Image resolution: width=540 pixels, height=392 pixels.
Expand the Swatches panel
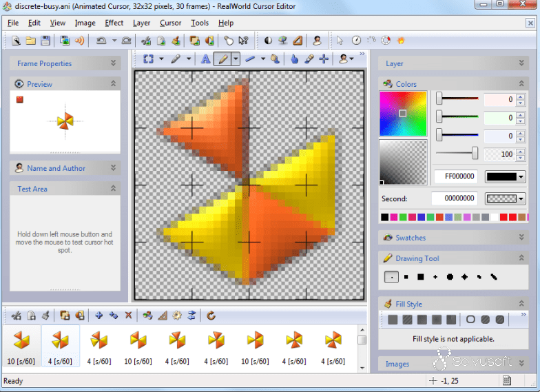coord(521,237)
